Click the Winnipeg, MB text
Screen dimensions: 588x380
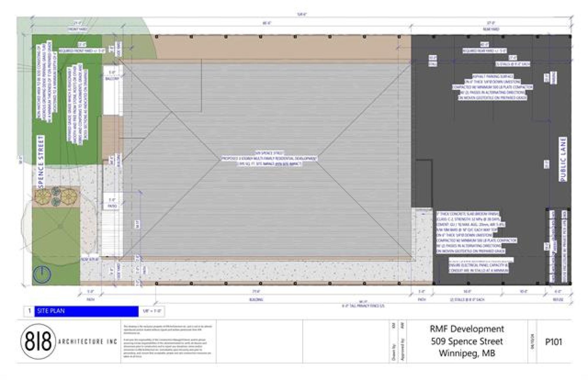pyautogui.click(x=467, y=353)
